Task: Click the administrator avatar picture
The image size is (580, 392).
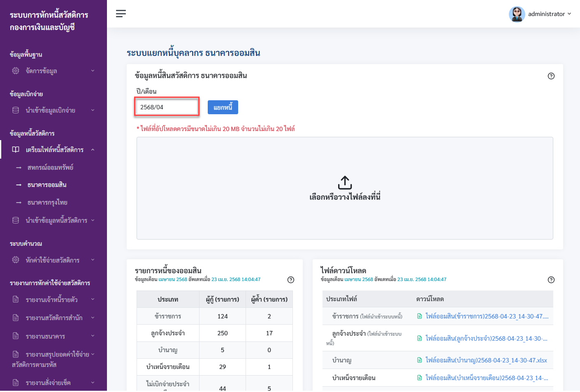Action: click(517, 14)
